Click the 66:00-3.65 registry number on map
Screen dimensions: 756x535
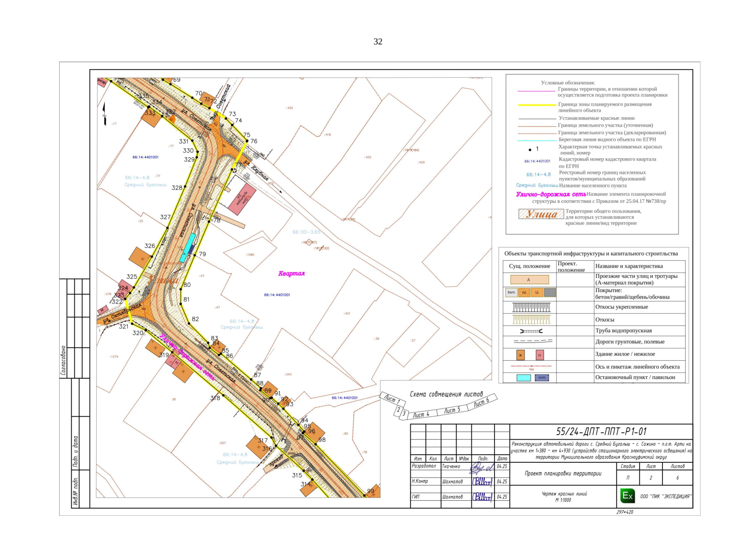(x=306, y=232)
